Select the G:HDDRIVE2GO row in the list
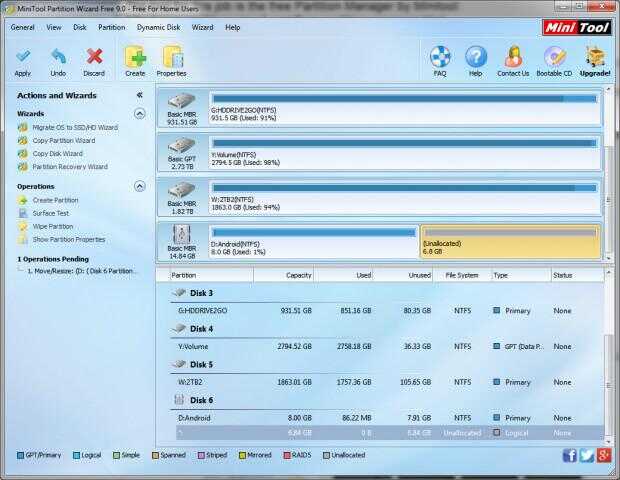Image resolution: width=620 pixels, height=480 pixels. pos(390,311)
